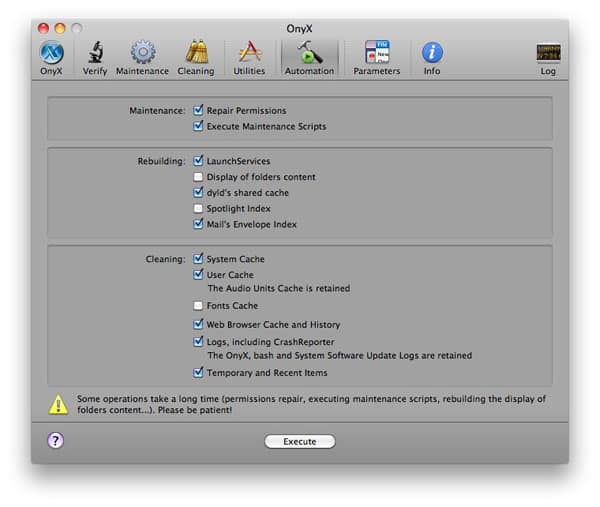Click the Execute button
Viewport: 600px width, 507px height.
point(300,442)
